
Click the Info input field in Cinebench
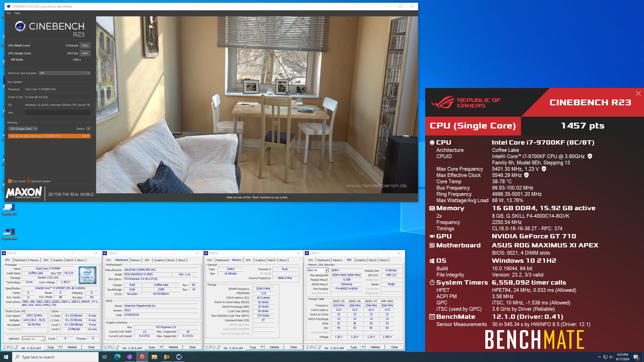pyautogui.click(x=57, y=113)
